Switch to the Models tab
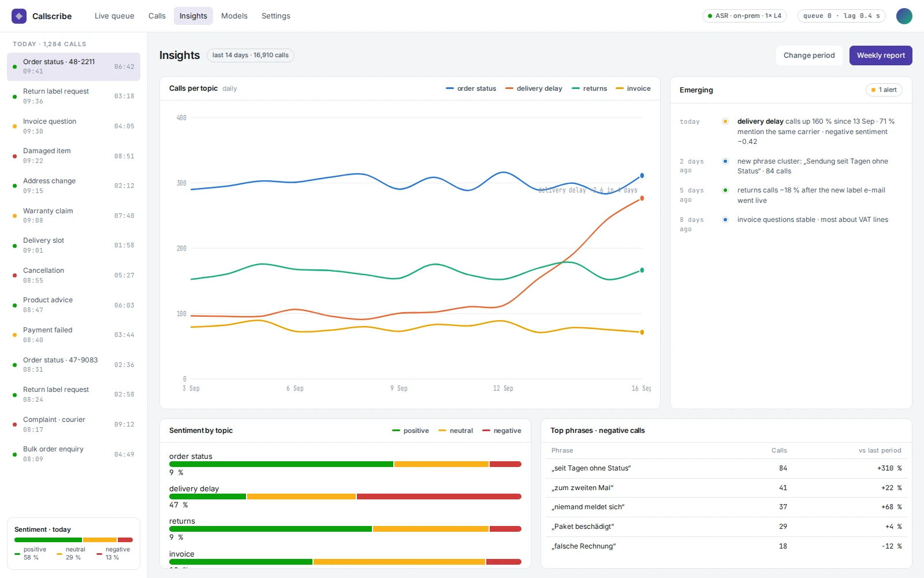The width and height of the screenshot is (924, 578). coord(234,16)
